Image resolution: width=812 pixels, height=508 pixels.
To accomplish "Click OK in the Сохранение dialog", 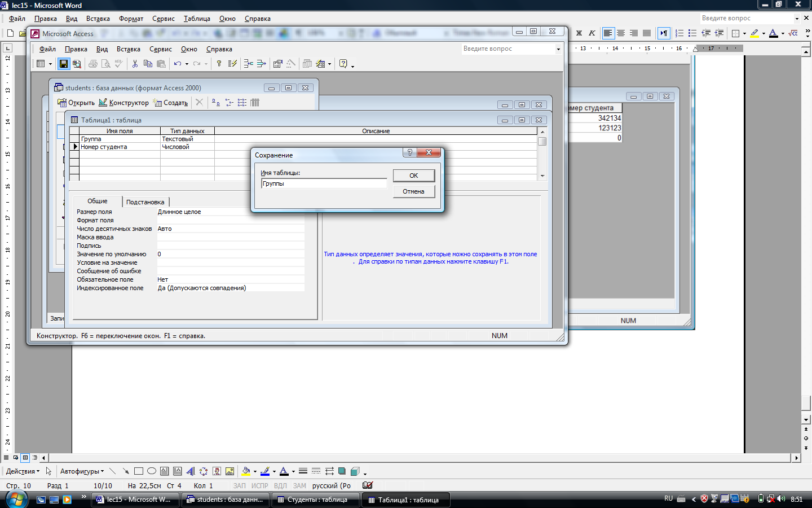I will 414,176.
